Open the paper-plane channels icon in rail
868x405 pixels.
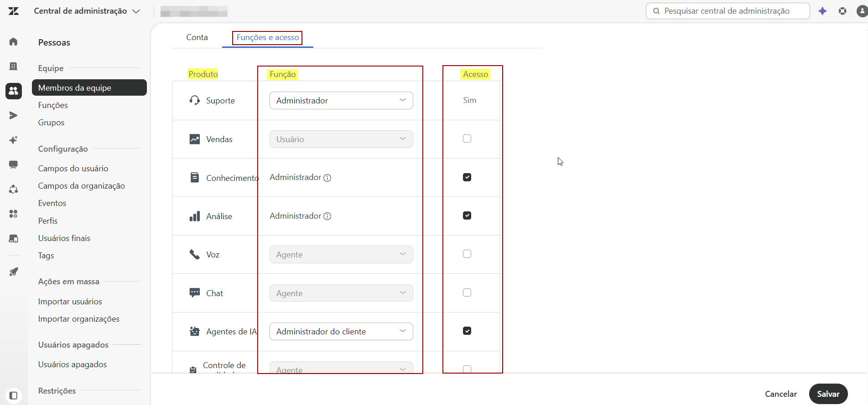(14, 116)
